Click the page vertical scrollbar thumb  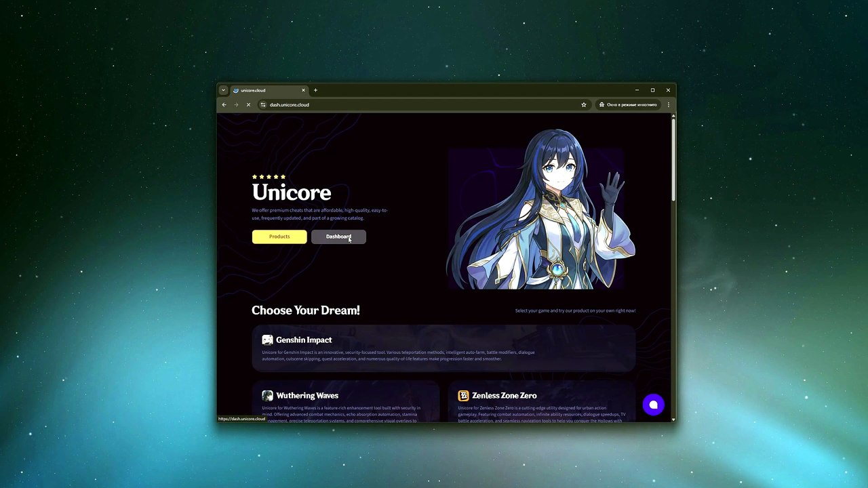[x=673, y=160]
